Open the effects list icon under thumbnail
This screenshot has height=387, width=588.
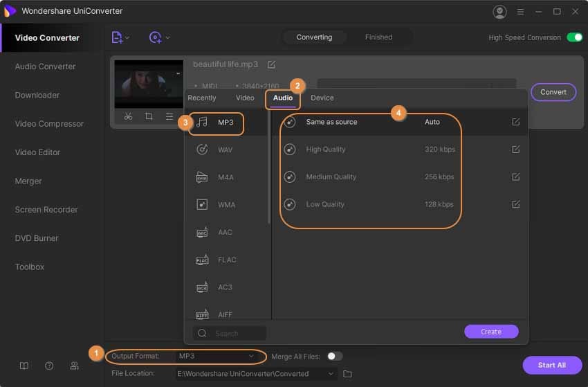pos(169,116)
